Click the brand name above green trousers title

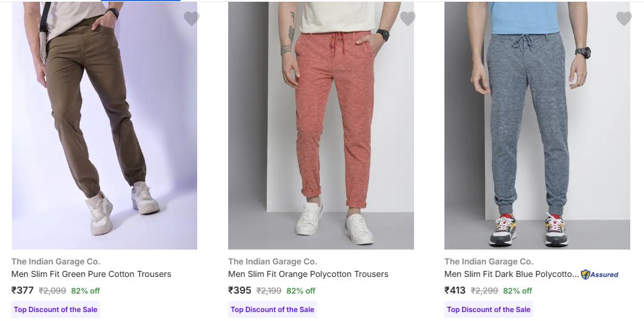[56, 261]
